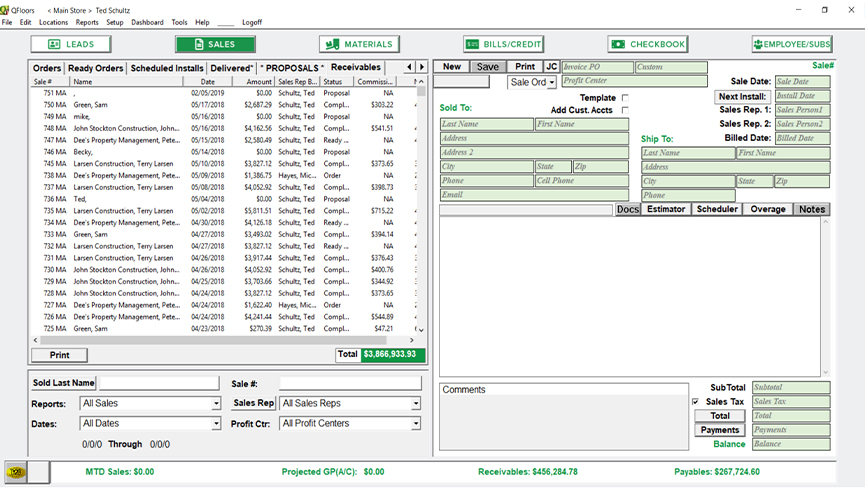Viewport: 865px width, 492px height.
Task: Open the Bills/Credit module
Action: tap(504, 44)
